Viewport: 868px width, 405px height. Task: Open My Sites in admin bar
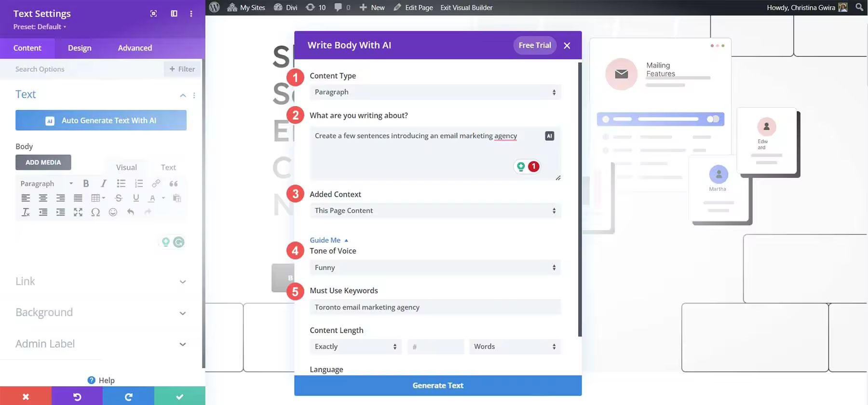point(246,7)
